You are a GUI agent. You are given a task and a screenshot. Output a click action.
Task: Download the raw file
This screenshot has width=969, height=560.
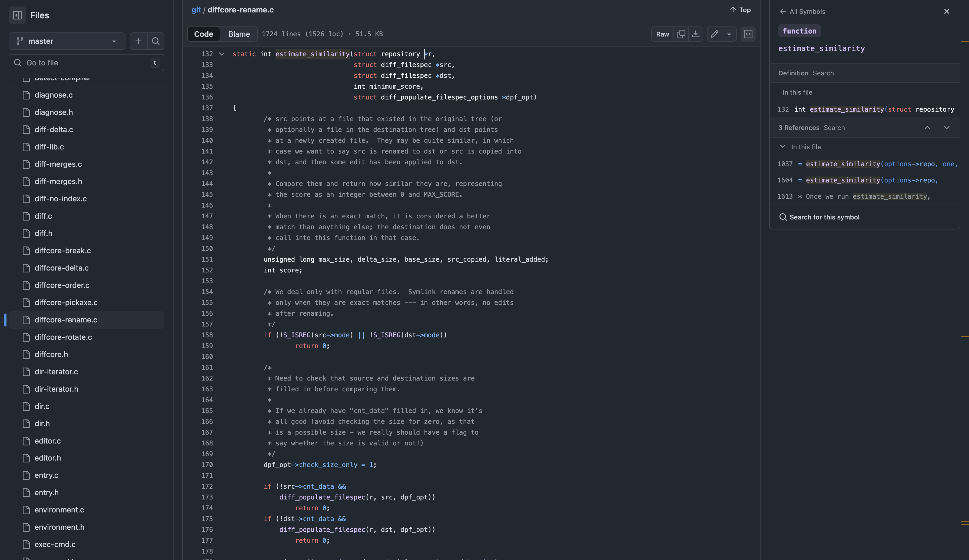click(695, 34)
